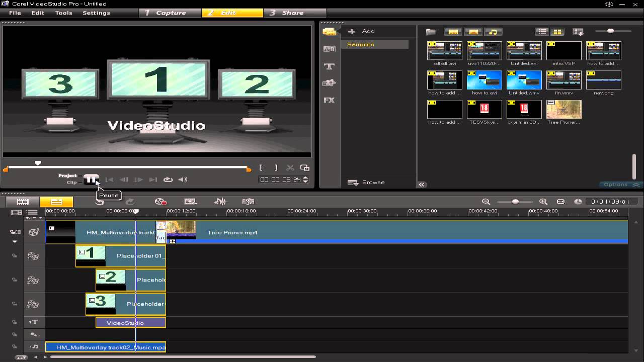Set the mark-out point bracket
Screen dimensions: 644x362
pyautogui.click(x=275, y=168)
